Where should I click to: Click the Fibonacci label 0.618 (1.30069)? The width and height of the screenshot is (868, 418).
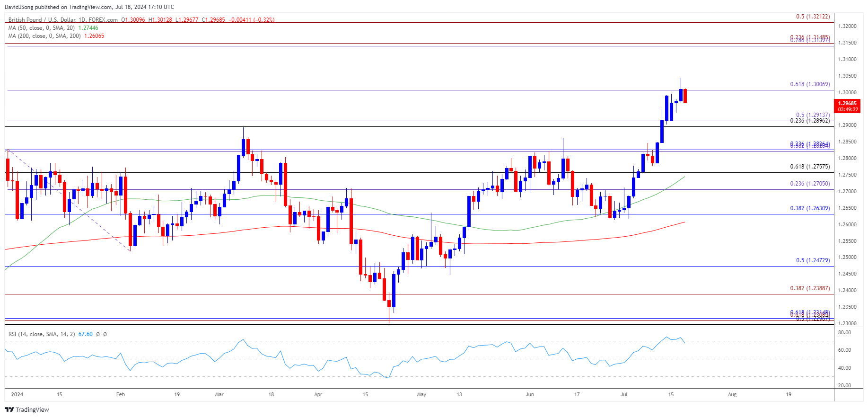pos(810,84)
